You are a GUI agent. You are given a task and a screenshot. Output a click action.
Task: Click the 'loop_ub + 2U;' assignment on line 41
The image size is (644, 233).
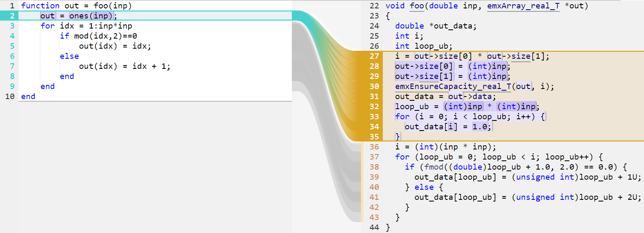pyautogui.click(x=528, y=197)
